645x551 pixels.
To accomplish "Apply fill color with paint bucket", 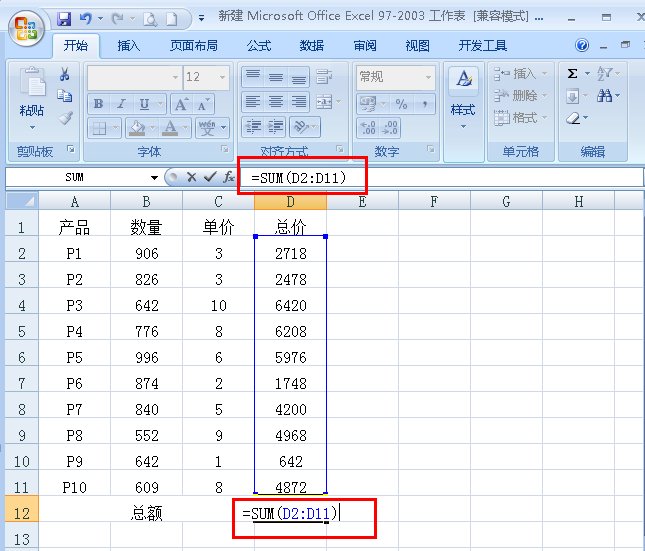I will pyautogui.click(x=137, y=128).
